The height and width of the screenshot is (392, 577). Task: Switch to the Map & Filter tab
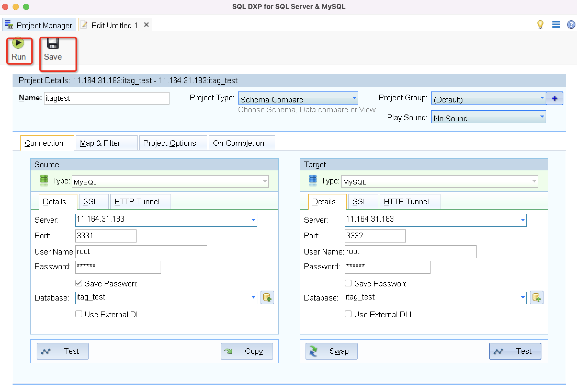[100, 143]
